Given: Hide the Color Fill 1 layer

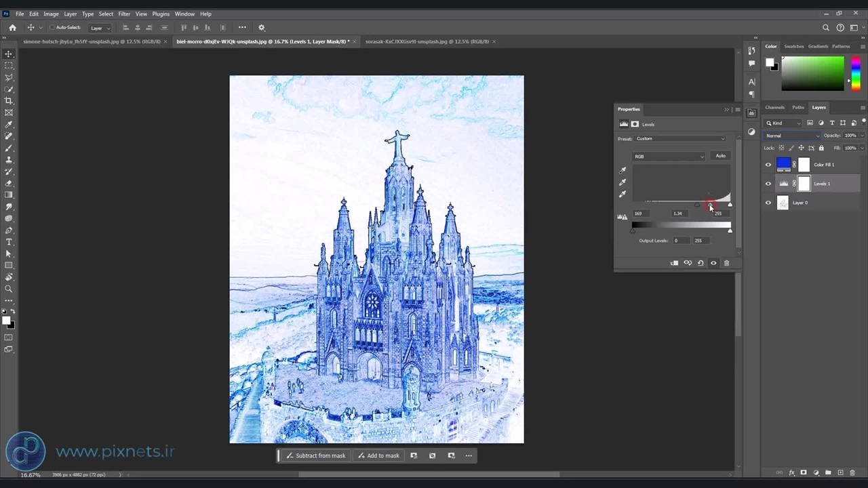Looking at the screenshot, I should click(x=768, y=165).
